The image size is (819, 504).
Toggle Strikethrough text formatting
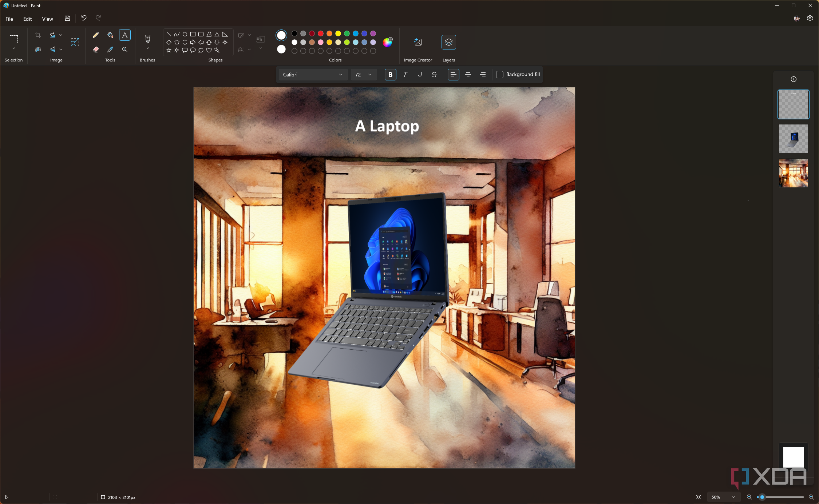434,75
